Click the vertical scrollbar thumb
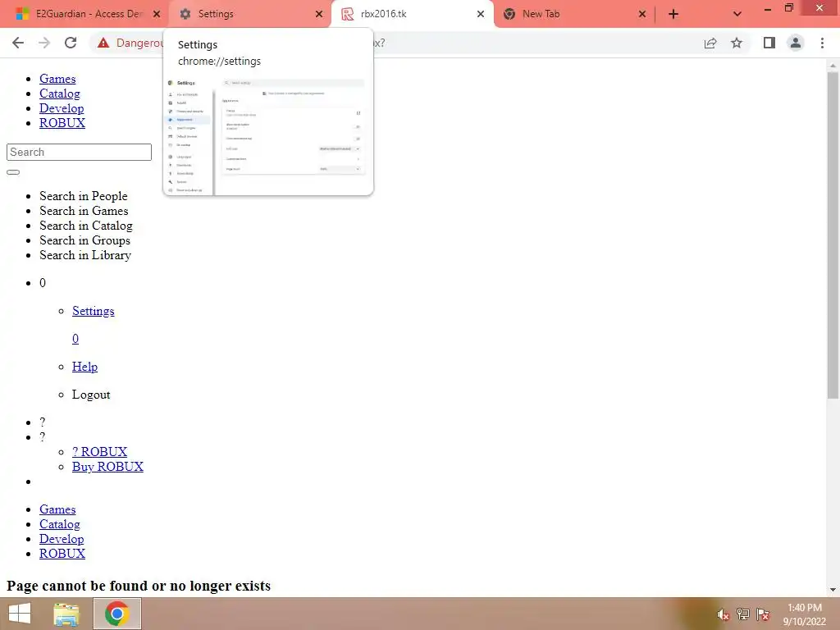The height and width of the screenshot is (630, 840). click(x=833, y=235)
